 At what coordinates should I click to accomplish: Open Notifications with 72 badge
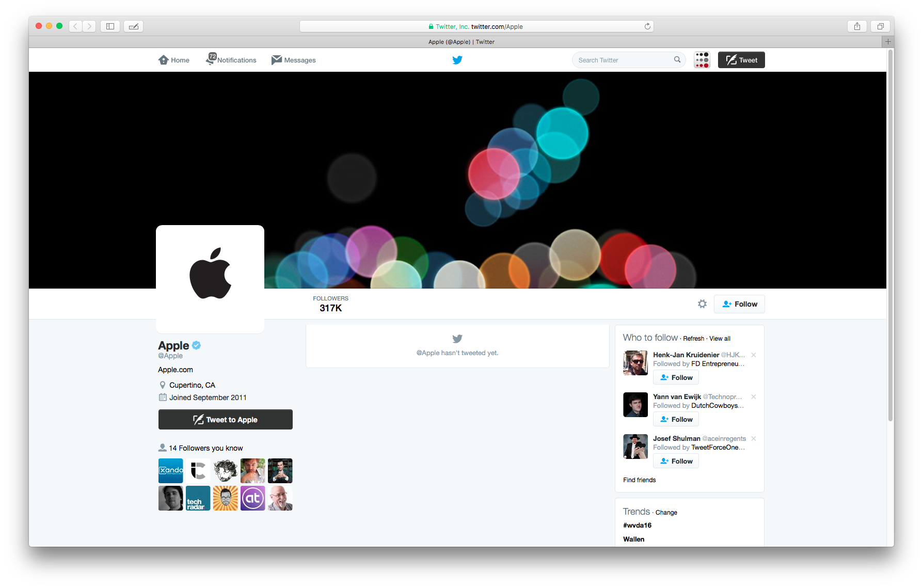pos(231,59)
